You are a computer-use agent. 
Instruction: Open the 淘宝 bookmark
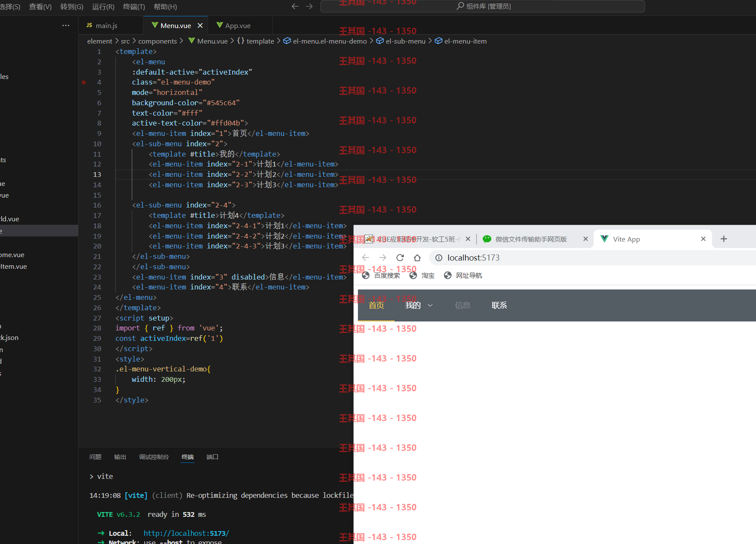point(422,275)
